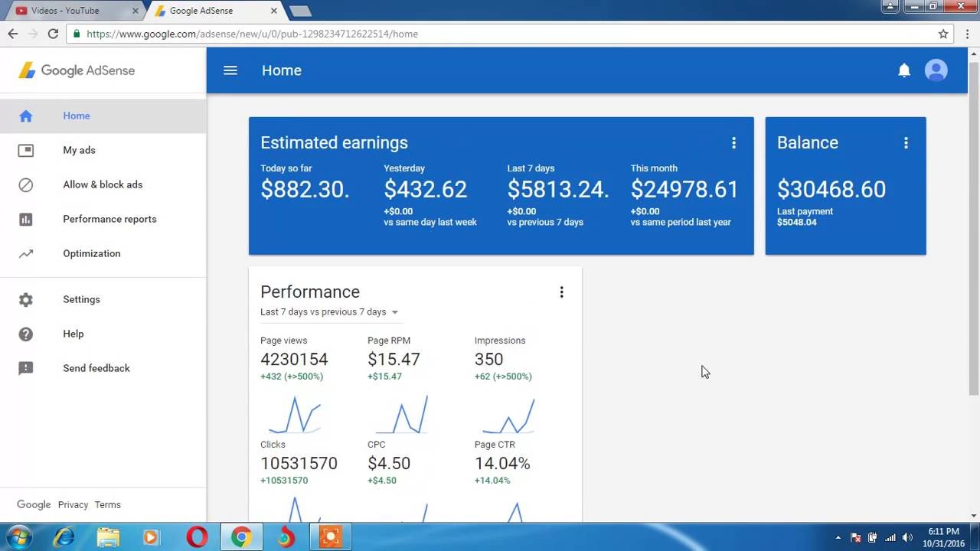The width and height of the screenshot is (980, 551).
Task: Click Send feedback in the sidebar
Action: (96, 368)
